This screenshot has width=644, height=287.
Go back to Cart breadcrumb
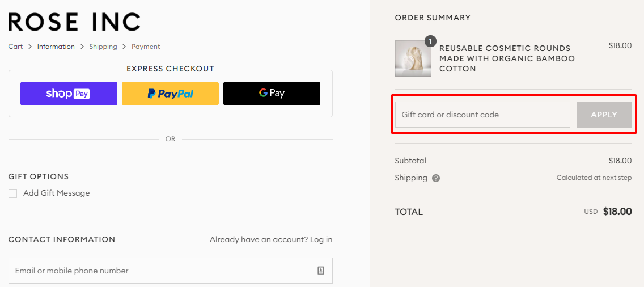[x=15, y=47]
